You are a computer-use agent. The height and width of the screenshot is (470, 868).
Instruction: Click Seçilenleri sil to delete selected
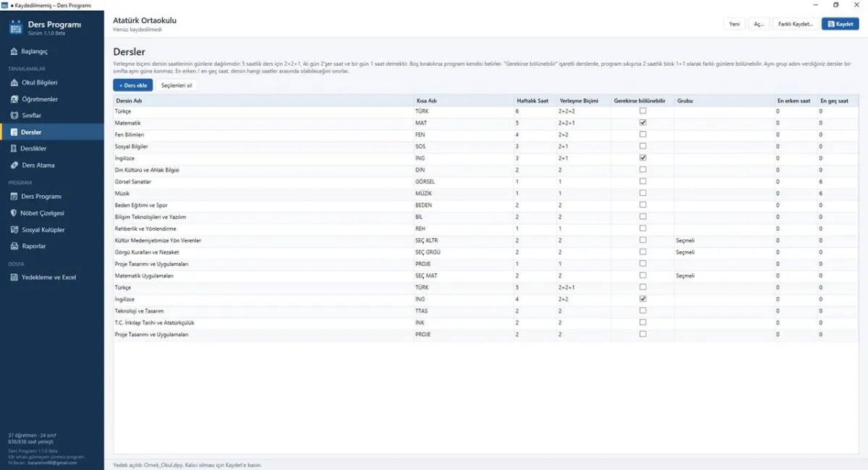click(x=177, y=85)
